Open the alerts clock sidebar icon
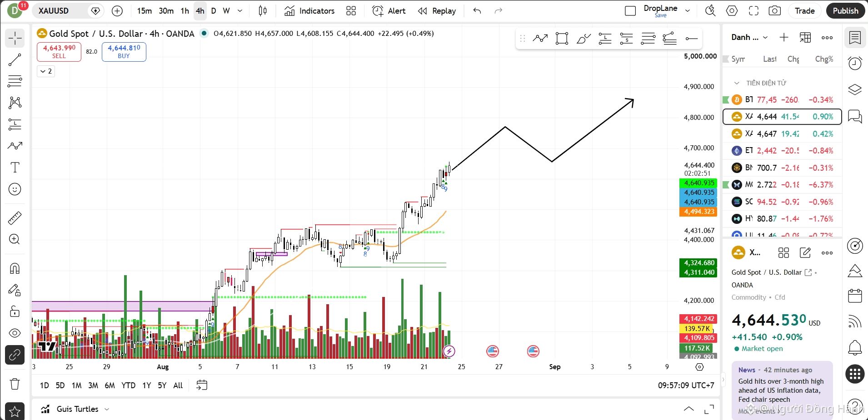 (x=855, y=63)
